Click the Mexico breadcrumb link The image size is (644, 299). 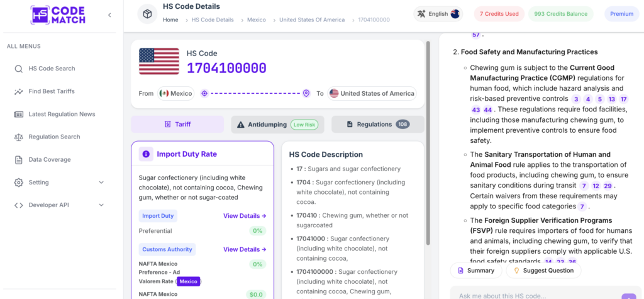pyautogui.click(x=257, y=20)
